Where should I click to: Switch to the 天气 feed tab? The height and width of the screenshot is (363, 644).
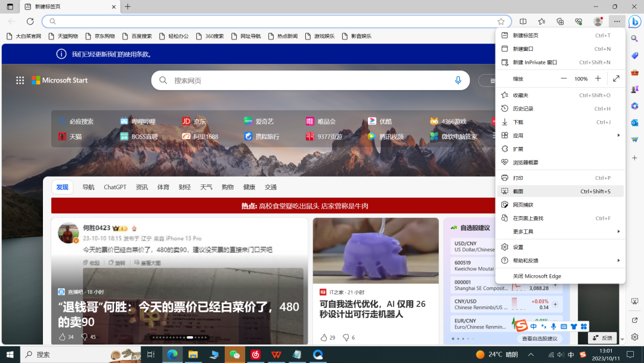point(206,187)
